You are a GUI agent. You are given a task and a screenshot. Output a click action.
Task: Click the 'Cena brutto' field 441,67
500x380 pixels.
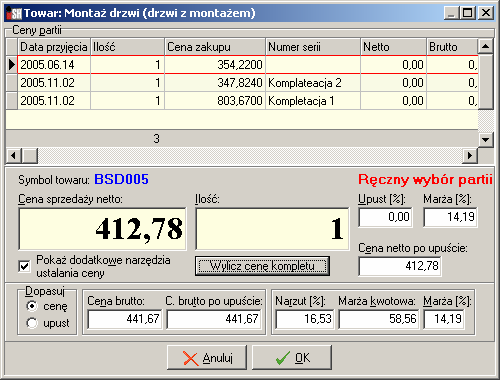pyautogui.click(x=124, y=319)
